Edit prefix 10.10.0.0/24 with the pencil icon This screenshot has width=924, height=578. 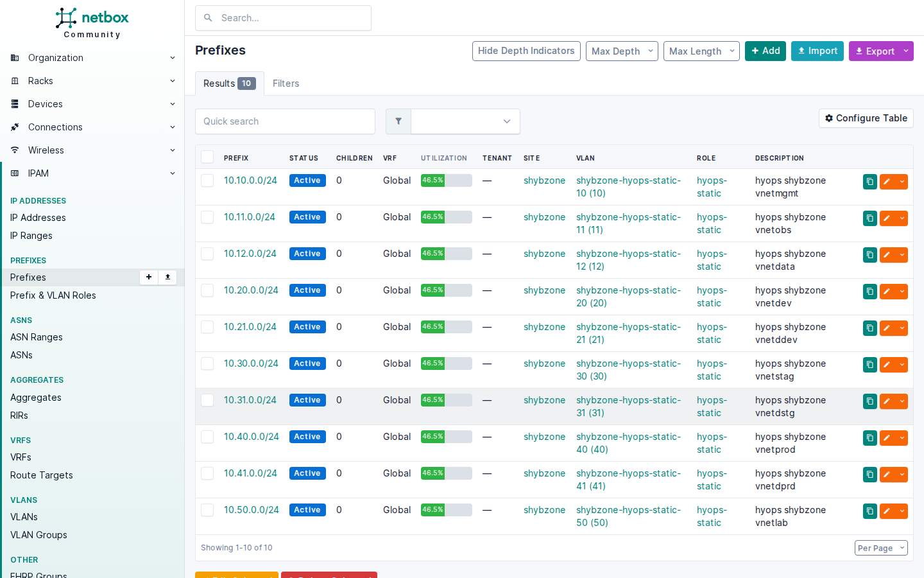[x=887, y=182]
